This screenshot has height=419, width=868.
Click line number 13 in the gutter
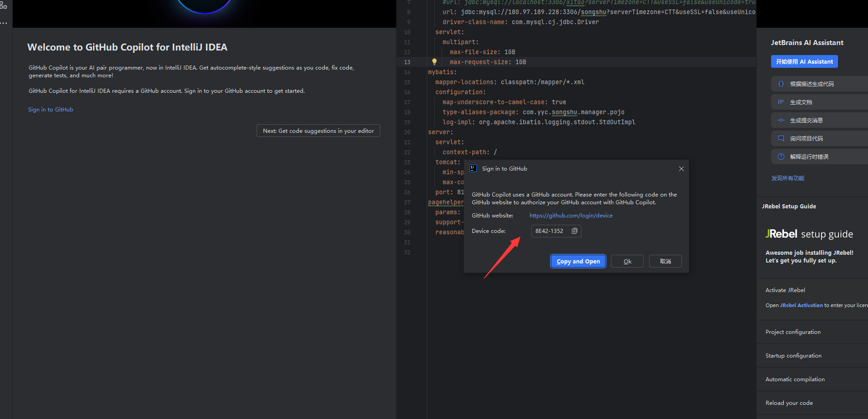point(407,62)
